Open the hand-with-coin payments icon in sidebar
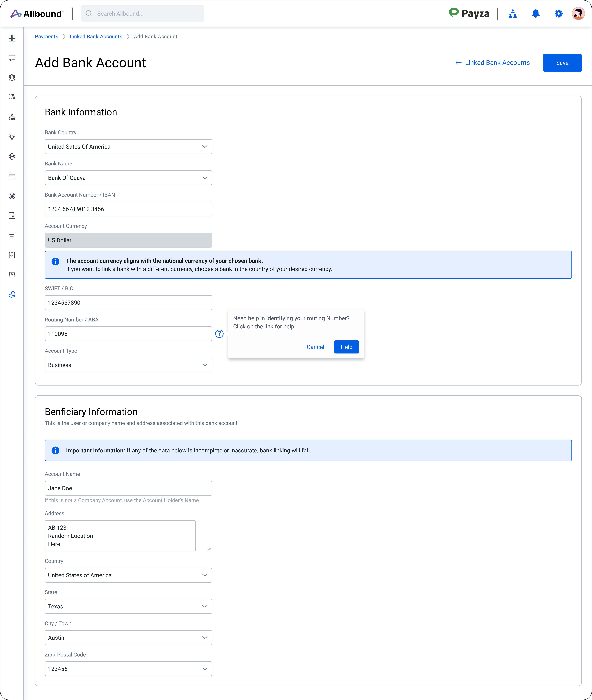Viewport: 592px width, 700px height. [12, 294]
